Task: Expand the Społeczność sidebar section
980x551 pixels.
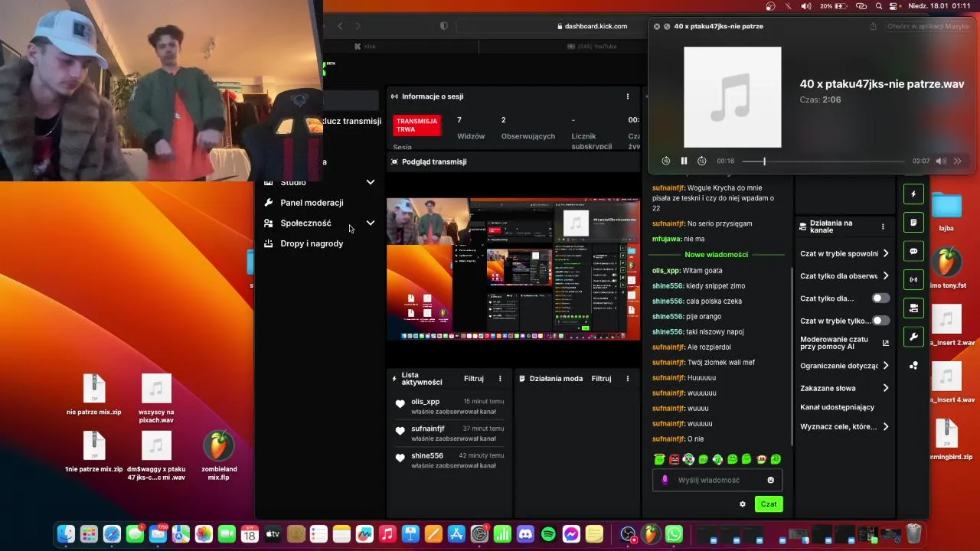Action: point(371,223)
